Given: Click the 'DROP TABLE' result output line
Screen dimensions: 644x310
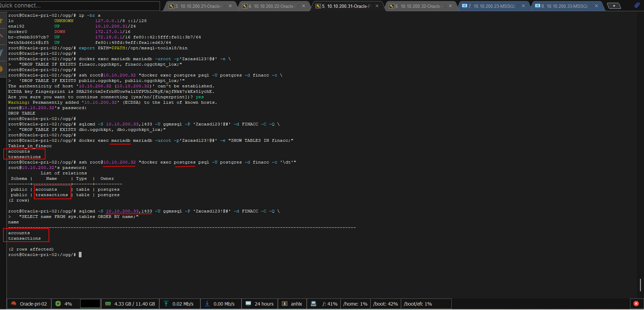Looking at the screenshot, I should pos(22,113).
